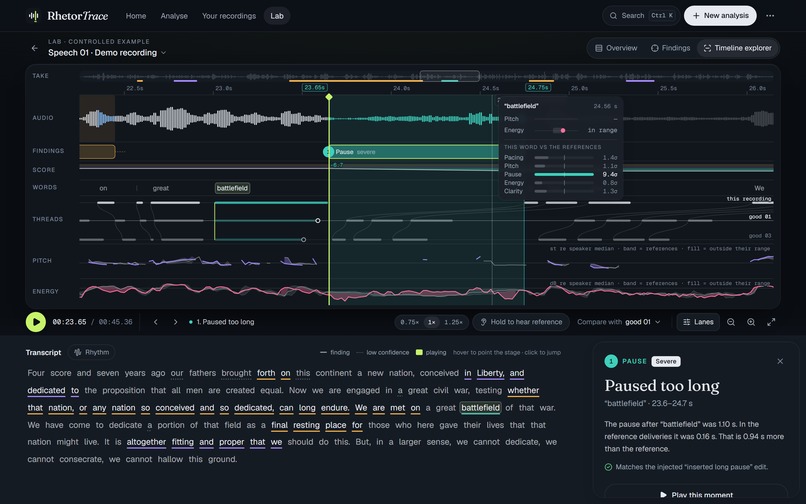
Task: Open the three-dot more options menu
Action: click(x=770, y=16)
